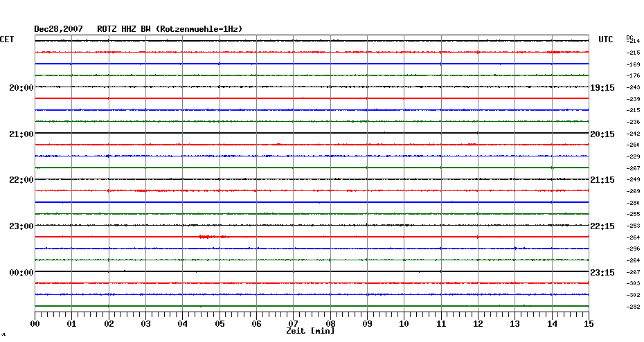The image size is (644, 342).
Task: Click the DC offset value -303
Action: tap(633, 284)
